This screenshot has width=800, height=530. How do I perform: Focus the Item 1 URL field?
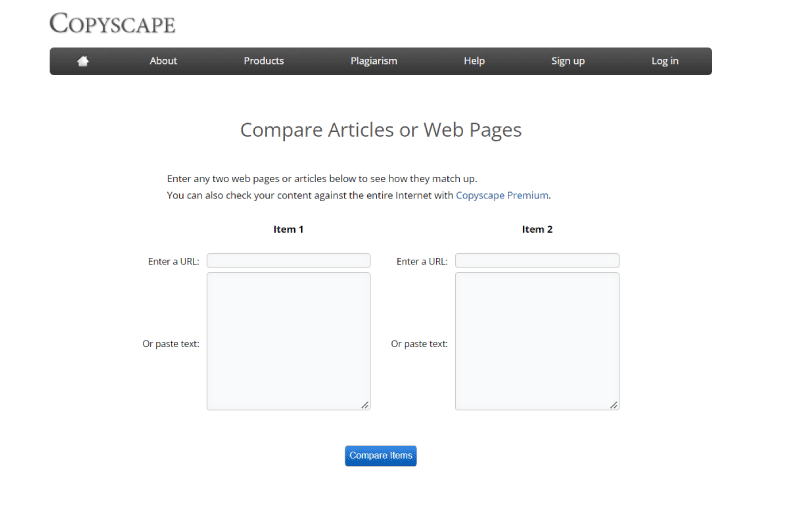click(289, 261)
